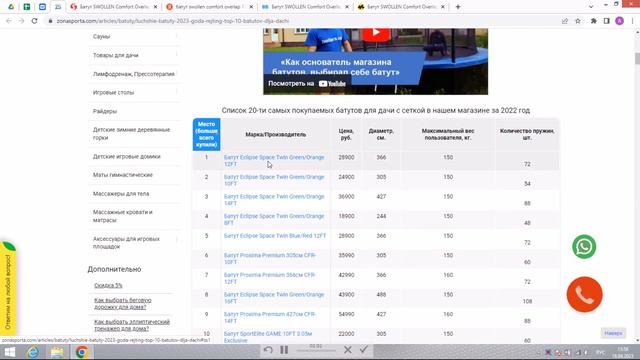Image resolution: width=640 pixels, height=360 pixels.
Task: Play the YouTube video thumbnail
Action: tap(376, 33)
